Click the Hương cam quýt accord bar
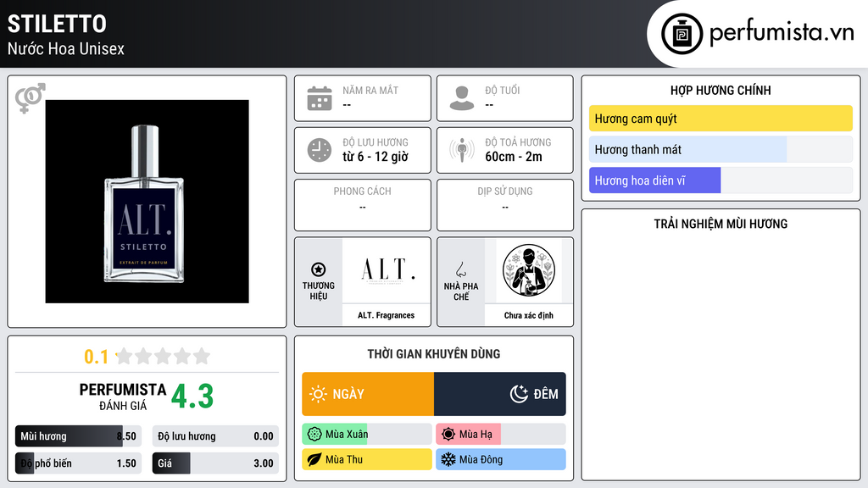Viewport: 868px width, 488px height. 721,119
